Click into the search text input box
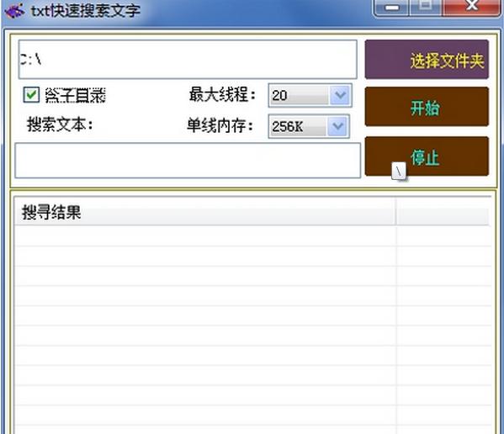The image size is (504, 434). coord(188,161)
